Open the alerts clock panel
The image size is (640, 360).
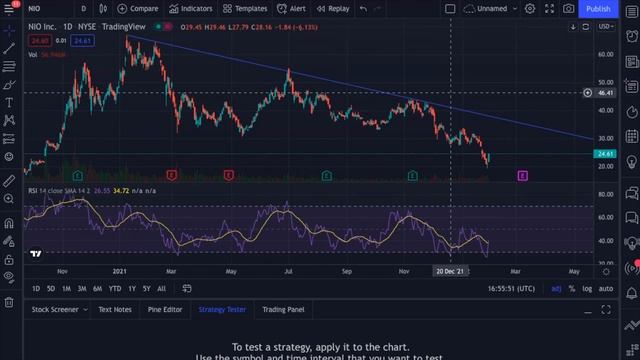coord(631,36)
